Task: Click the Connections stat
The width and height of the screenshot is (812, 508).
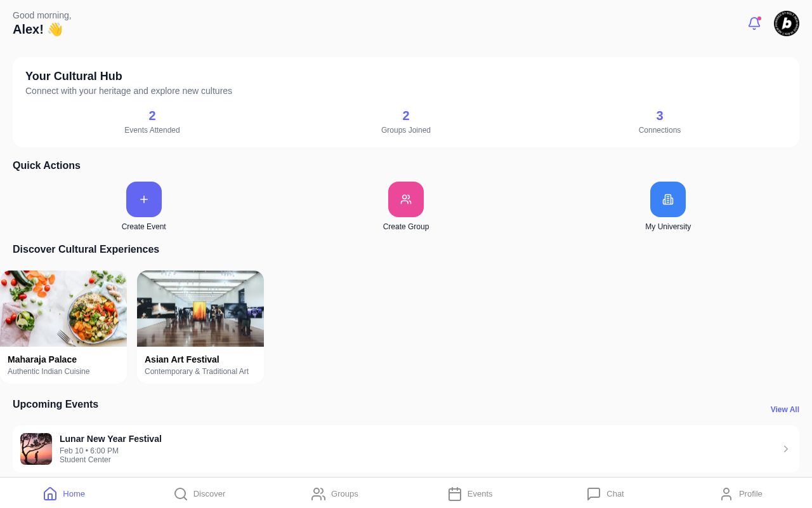Action: [x=660, y=122]
